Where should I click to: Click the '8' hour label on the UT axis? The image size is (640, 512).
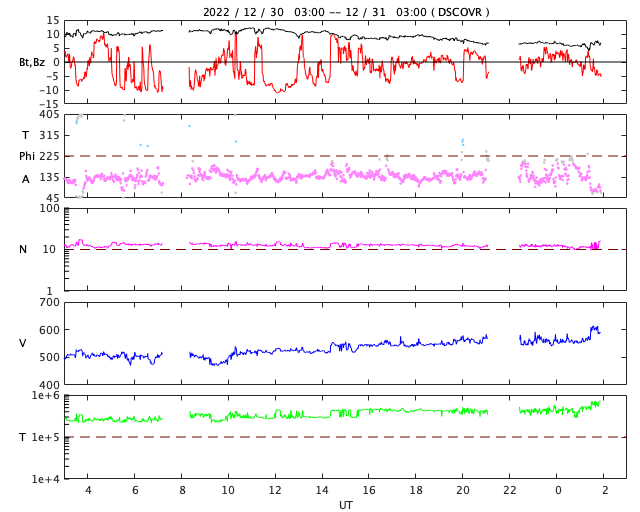[x=182, y=490]
